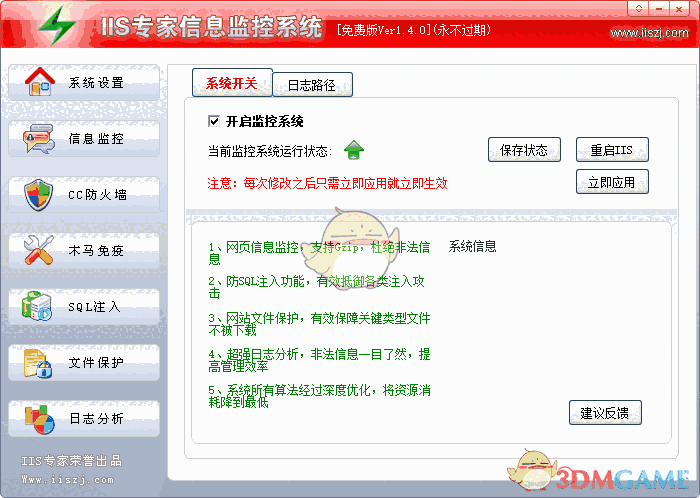Open the 建议反馈 feedback button
This screenshot has width=700, height=498.
tap(605, 413)
